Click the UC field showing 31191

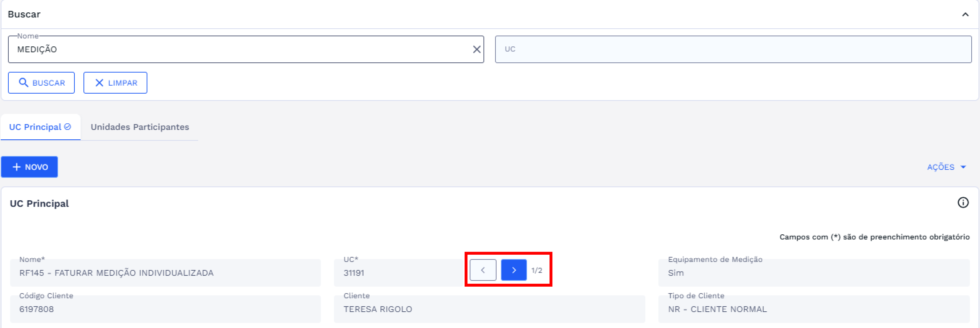397,273
